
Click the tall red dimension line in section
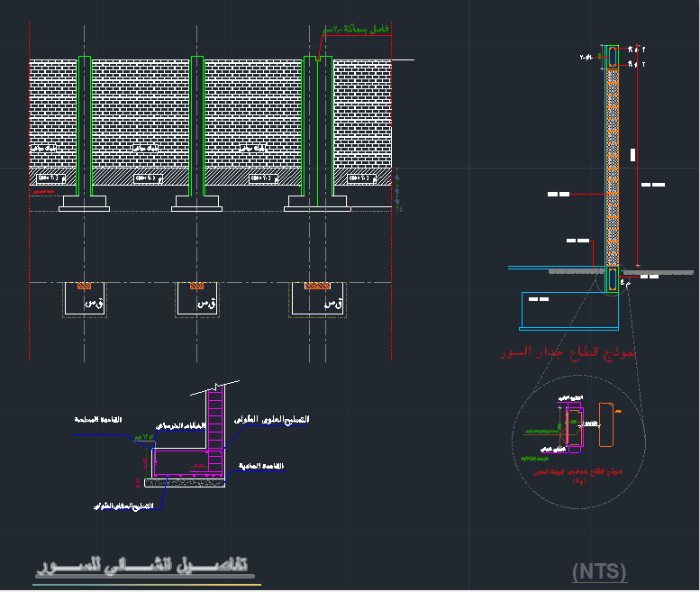coord(638,156)
